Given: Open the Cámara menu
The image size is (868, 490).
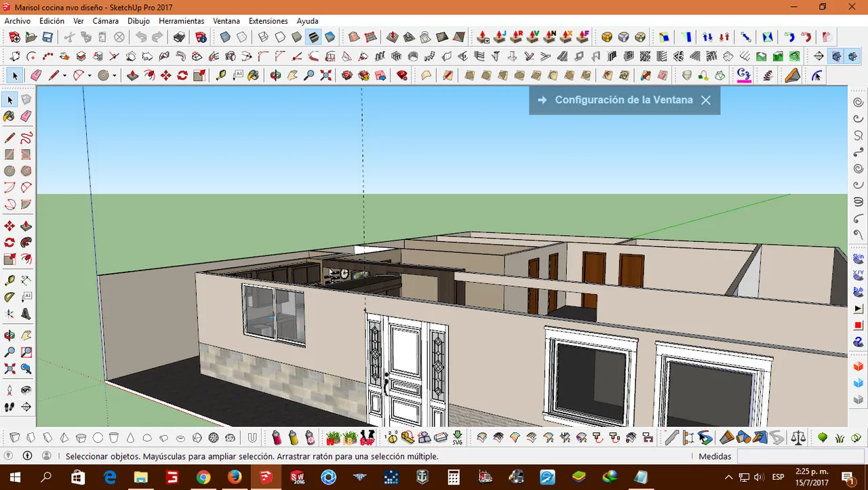Looking at the screenshot, I should 105,21.
